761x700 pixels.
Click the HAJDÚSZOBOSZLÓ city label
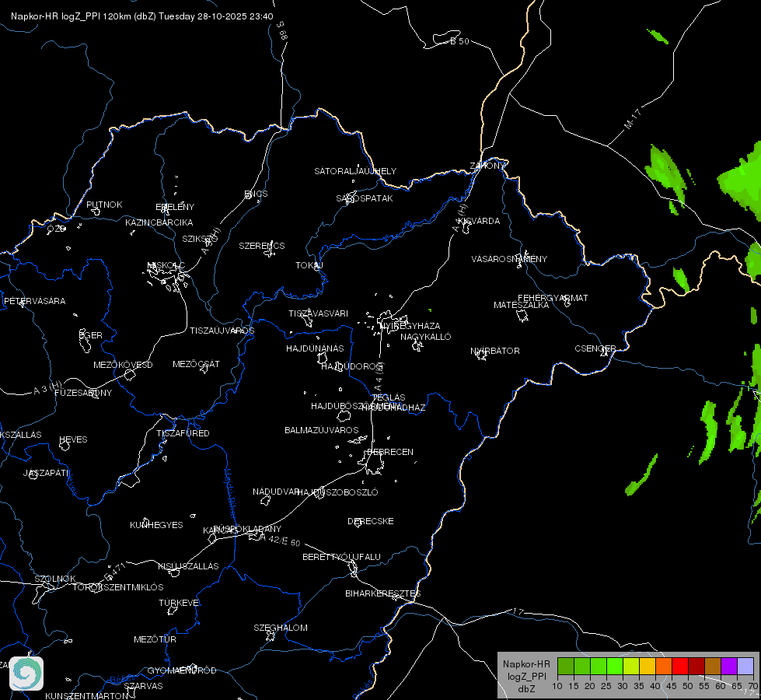(x=337, y=492)
